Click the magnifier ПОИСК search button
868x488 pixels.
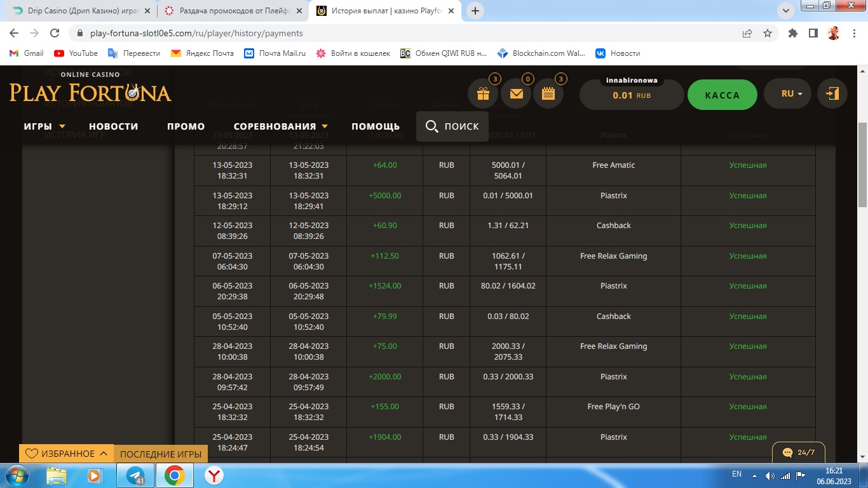(452, 126)
